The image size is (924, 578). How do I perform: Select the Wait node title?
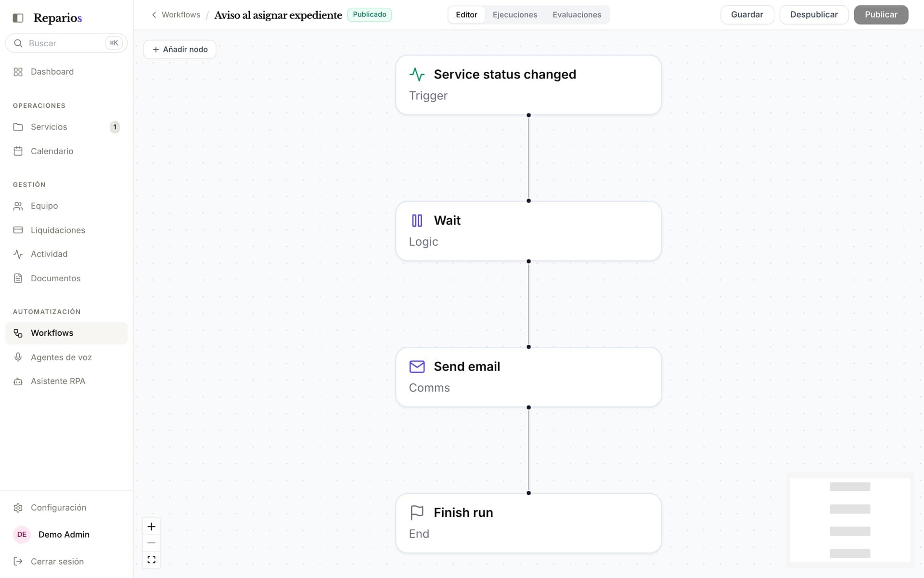[x=447, y=221]
